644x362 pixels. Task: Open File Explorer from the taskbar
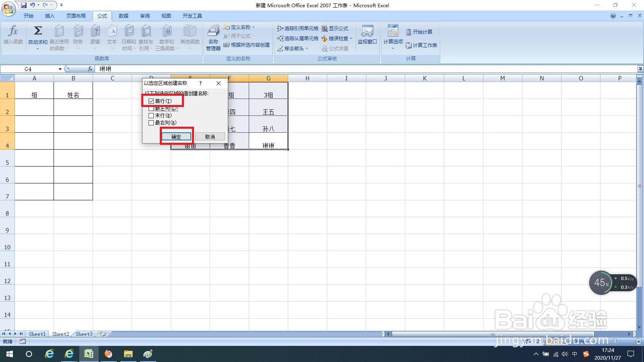[x=128, y=354]
